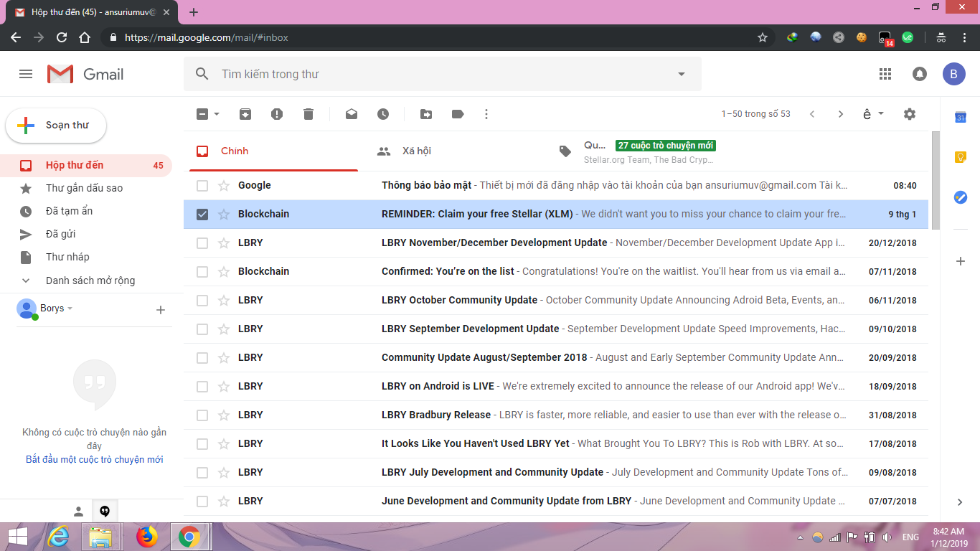
Task: Open Windows Start menu
Action: (17, 536)
